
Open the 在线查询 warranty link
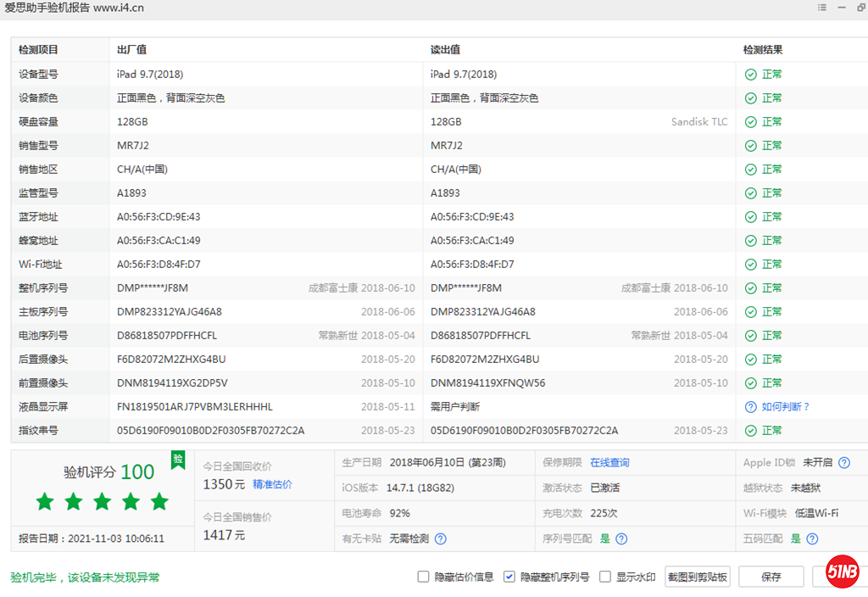609,462
